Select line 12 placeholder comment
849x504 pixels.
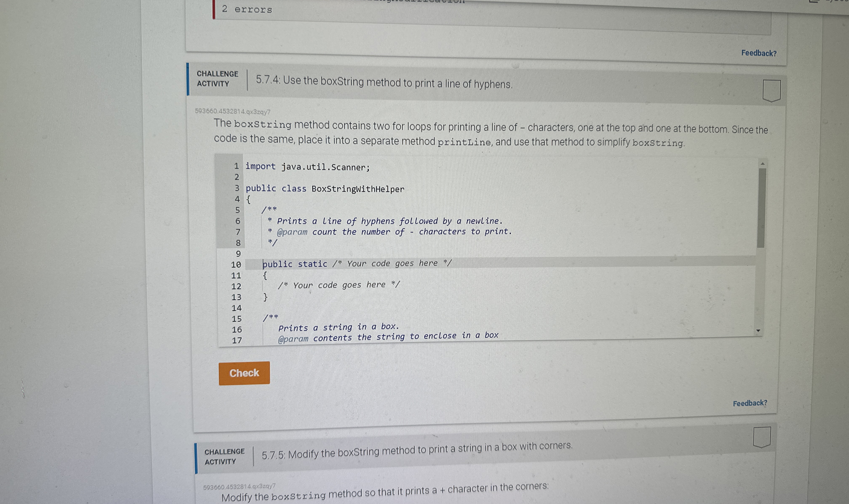(x=338, y=285)
